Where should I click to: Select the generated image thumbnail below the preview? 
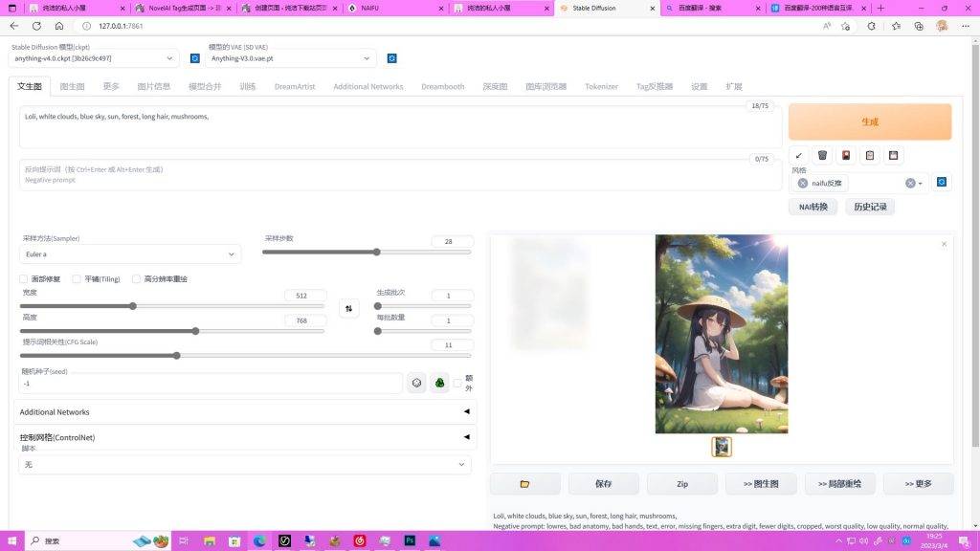[722, 447]
